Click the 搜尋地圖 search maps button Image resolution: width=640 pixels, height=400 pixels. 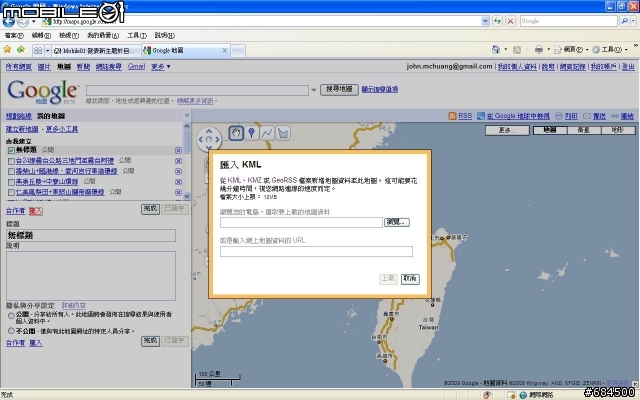pyautogui.click(x=339, y=89)
